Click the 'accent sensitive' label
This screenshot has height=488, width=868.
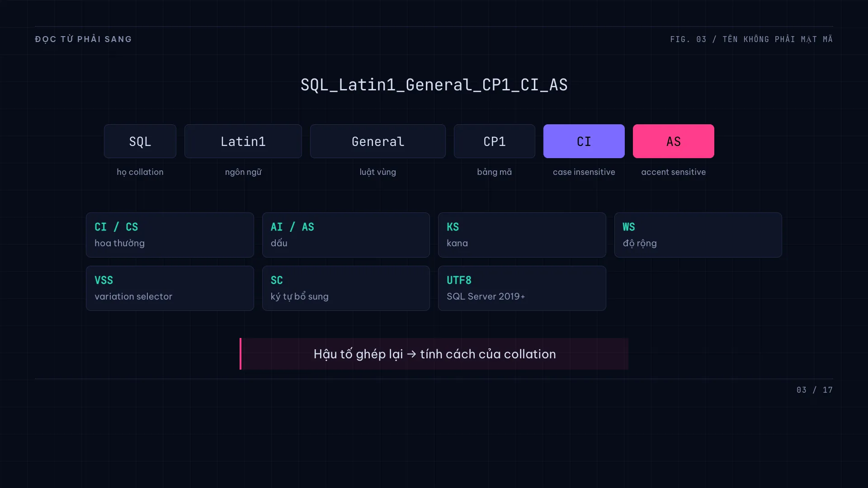point(674,172)
